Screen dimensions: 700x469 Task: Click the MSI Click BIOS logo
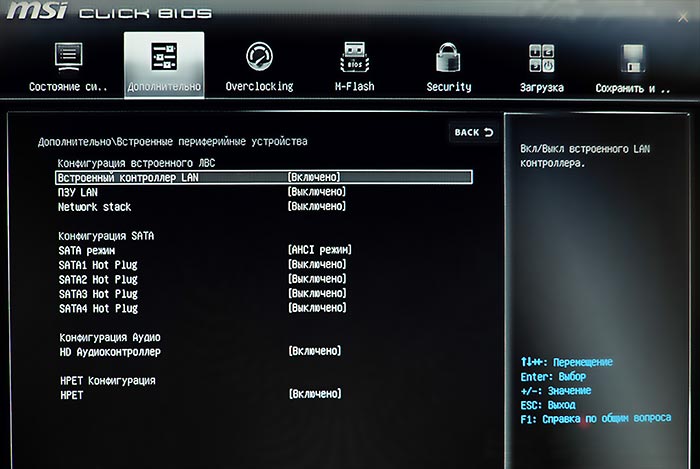pyautogui.click(x=109, y=11)
